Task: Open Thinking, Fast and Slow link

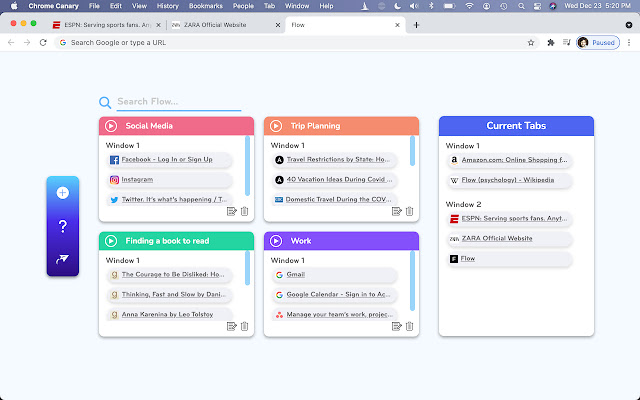Action: click(x=173, y=294)
